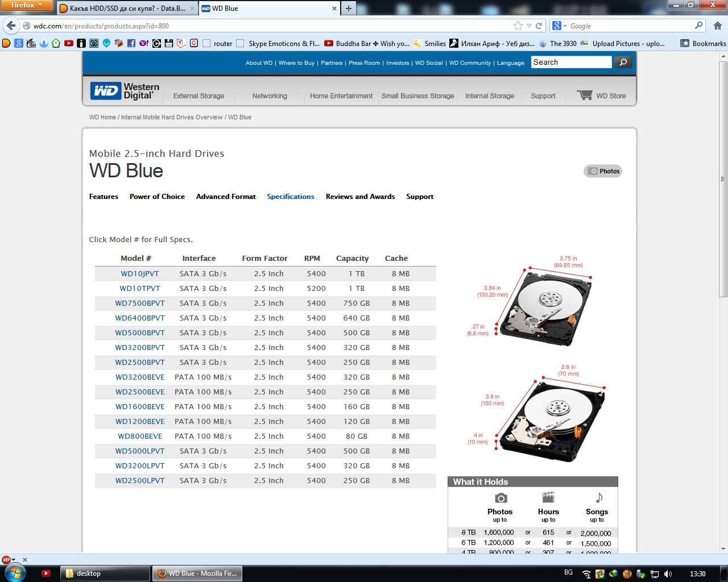
Task: Open the green house bookmark icon
Action: pyautogui.click(x=56, y=43)
